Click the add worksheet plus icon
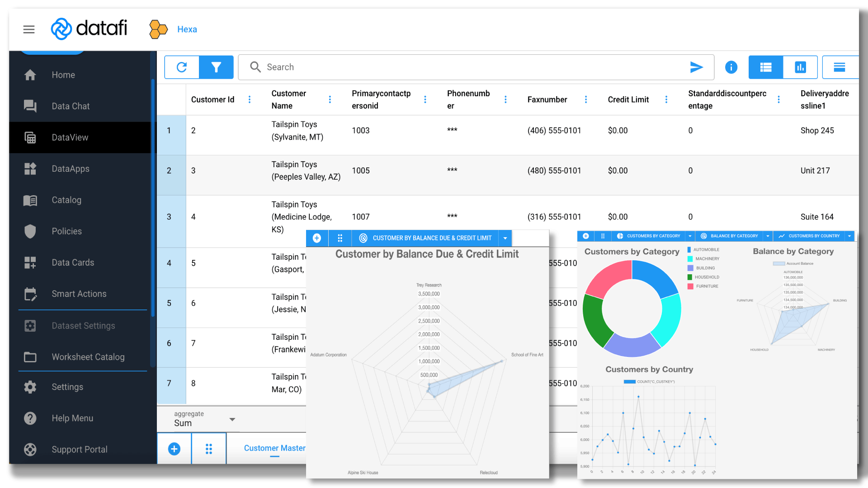This screenshot has height=488, width=868. click(174, 449)
